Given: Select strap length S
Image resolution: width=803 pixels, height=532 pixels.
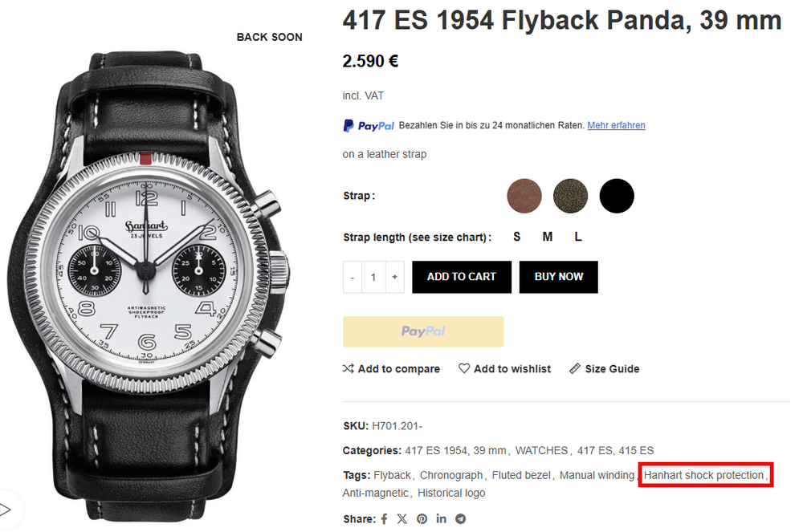Looking at the screenshot, I should click(517, 237).
